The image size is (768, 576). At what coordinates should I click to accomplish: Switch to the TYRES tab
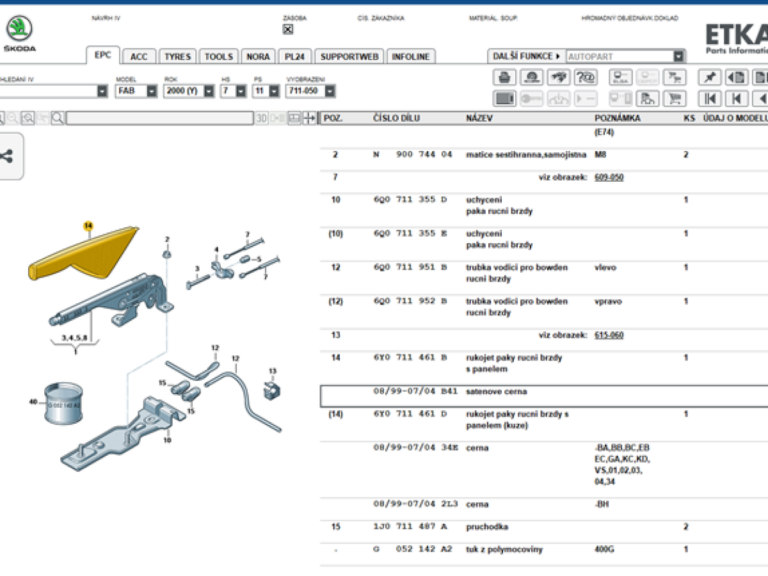pyautogui.click(x=177, y=57)
